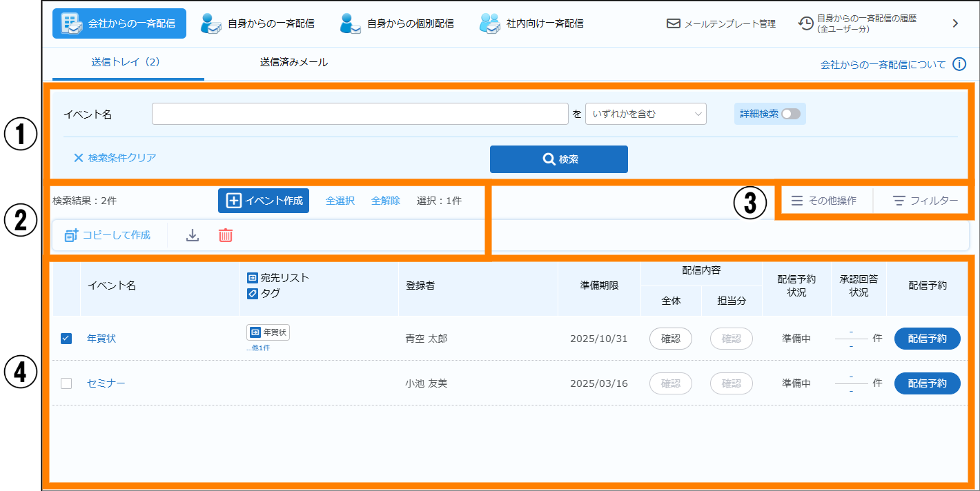
Task: Check the セミナー row checkbox
Action: coord(66,383)
